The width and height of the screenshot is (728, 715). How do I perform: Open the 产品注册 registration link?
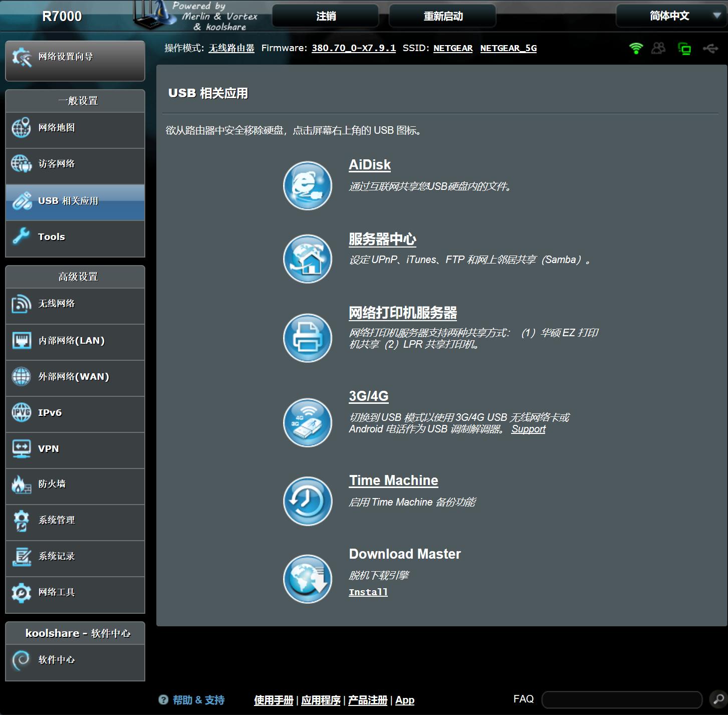click(x=368, y=700)
